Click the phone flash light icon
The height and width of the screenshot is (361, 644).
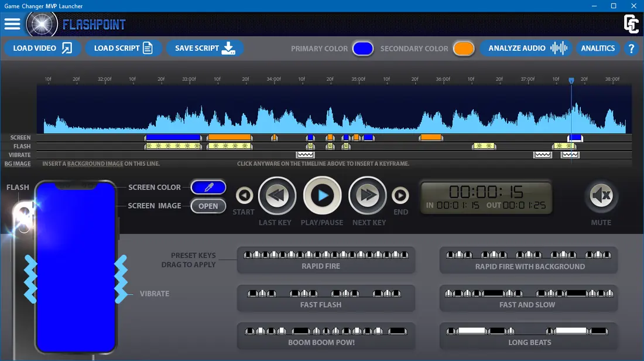(x=24, y=216)
